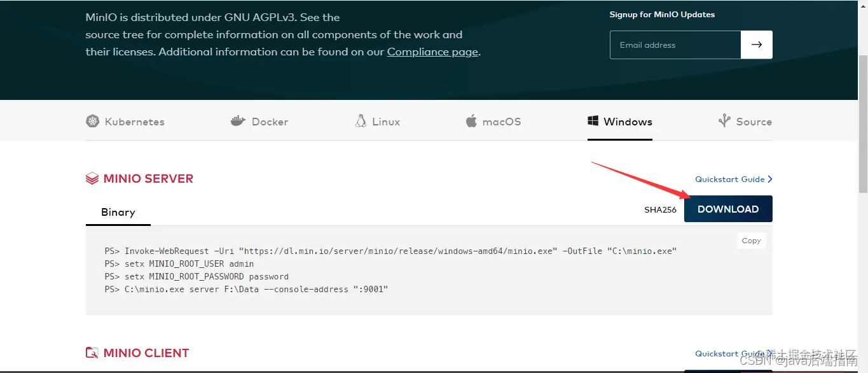Select the Linux platform tab

click(x=378, y=122)
